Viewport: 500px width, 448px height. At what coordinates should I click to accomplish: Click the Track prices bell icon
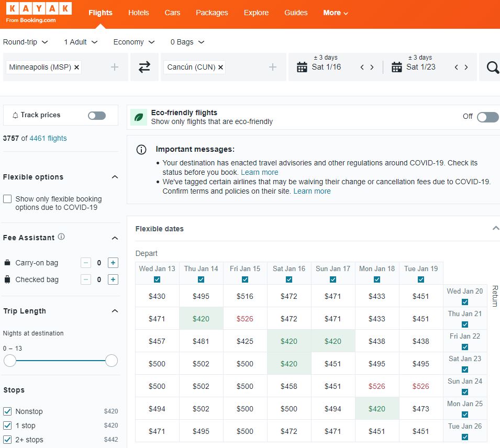click(15, 115)
